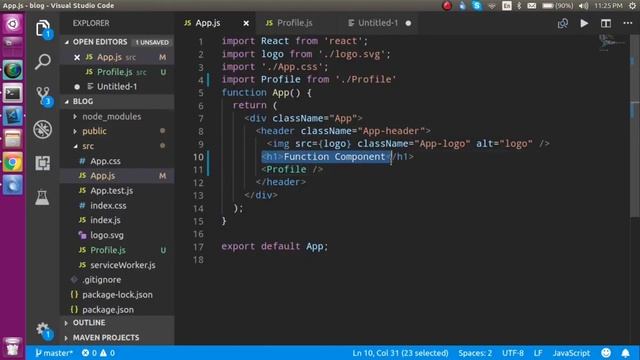Click the system clock showing 11:25 PM
Viewport: 640px width, 360px height.
tap(608, 5)
